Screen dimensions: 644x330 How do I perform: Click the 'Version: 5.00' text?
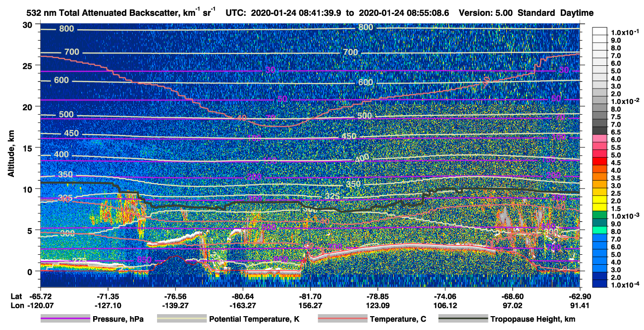[x=486, y=13]
